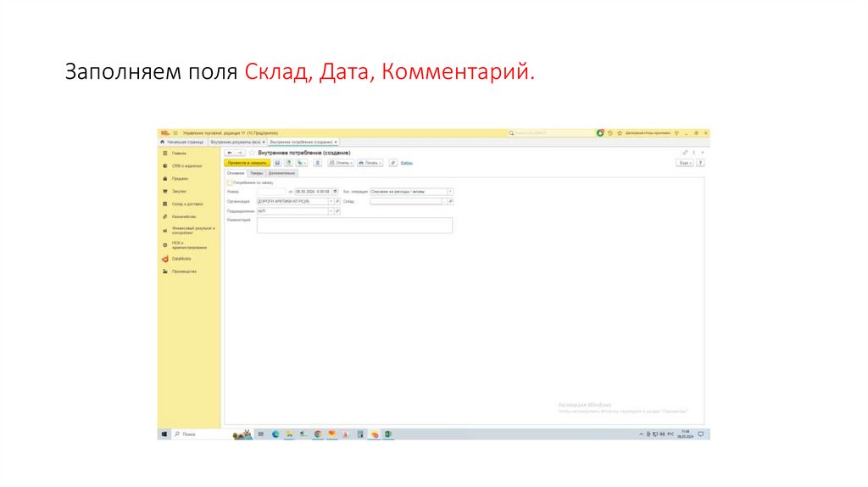Viewport: 868px width, 487px height.
Task: Save the document with the floppy disk icon
Action: coord(277,163)
